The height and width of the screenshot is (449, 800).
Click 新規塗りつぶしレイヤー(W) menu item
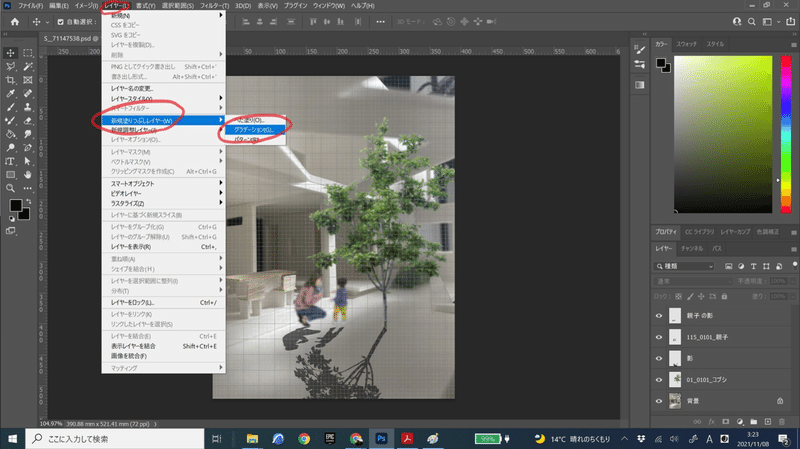click(x=163, y=120)
